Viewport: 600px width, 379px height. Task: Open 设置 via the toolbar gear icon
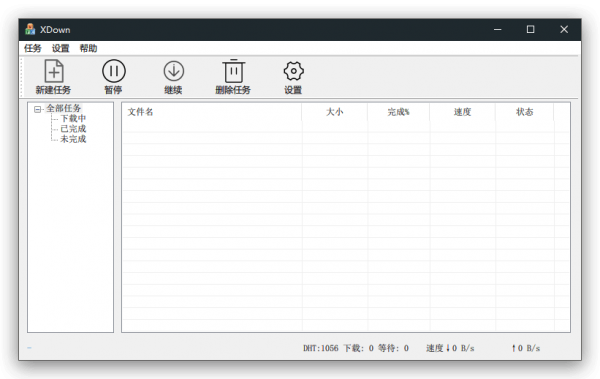293,71
